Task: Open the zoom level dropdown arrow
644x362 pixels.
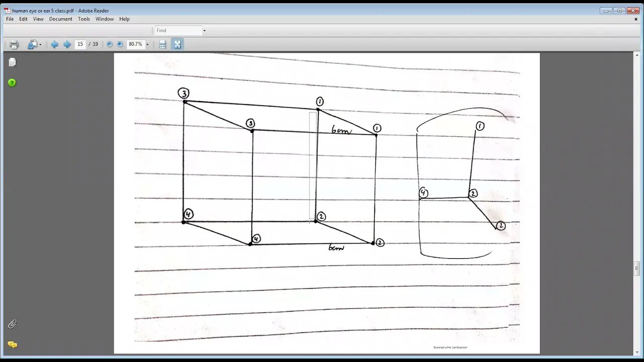Action: (x=147, y=45)
